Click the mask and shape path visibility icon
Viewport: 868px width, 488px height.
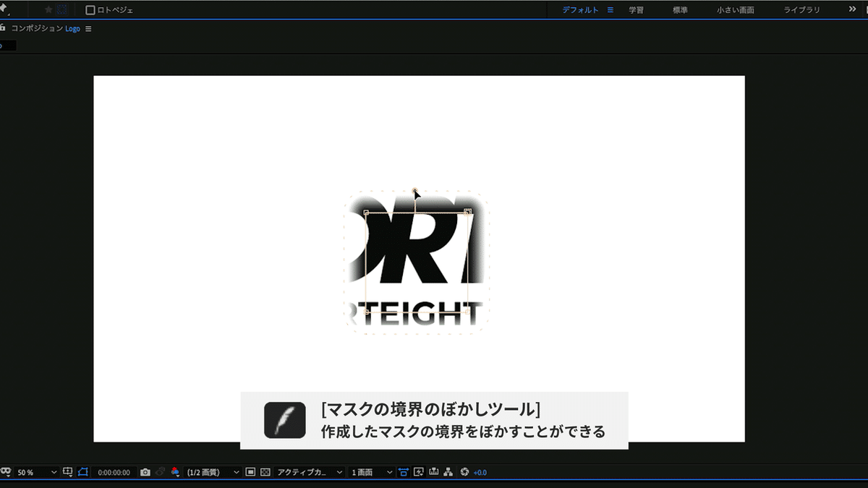(x=4, y=471)
